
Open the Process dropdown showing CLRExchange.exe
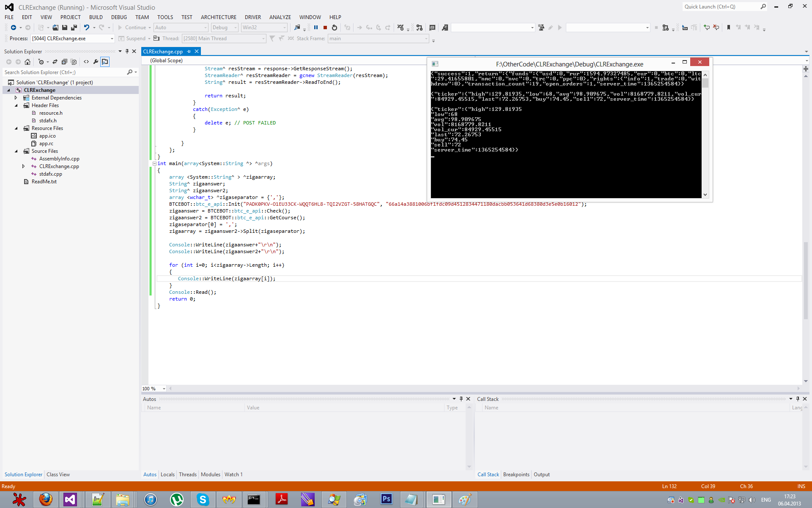112,39
